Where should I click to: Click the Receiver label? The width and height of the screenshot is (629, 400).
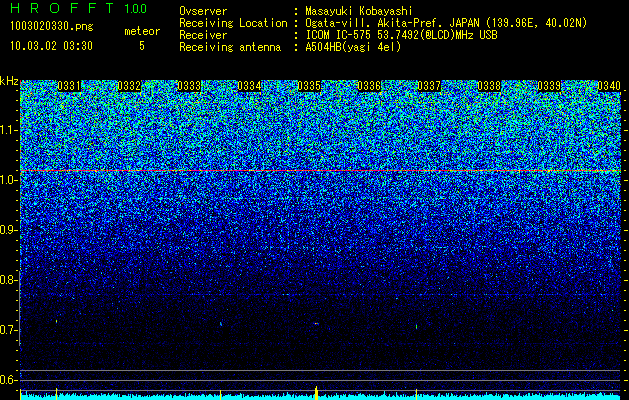tap(203, 35)
